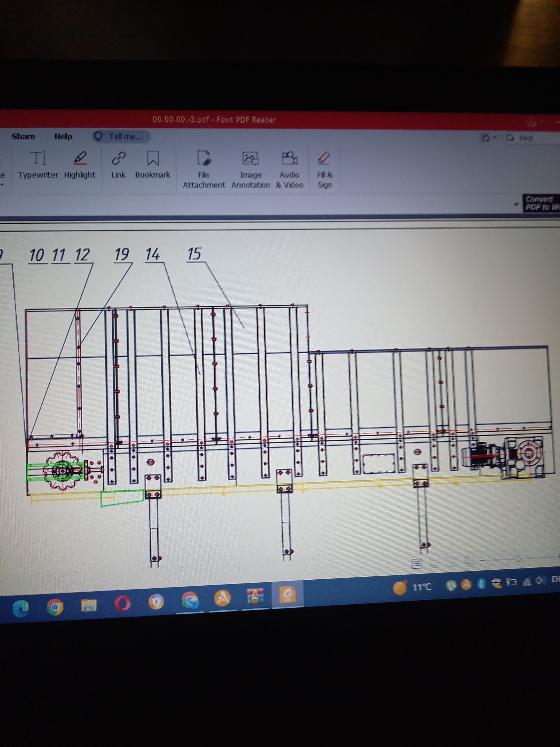Click the zoom out minus button
The image size is (560, 747).
[482, 560]
